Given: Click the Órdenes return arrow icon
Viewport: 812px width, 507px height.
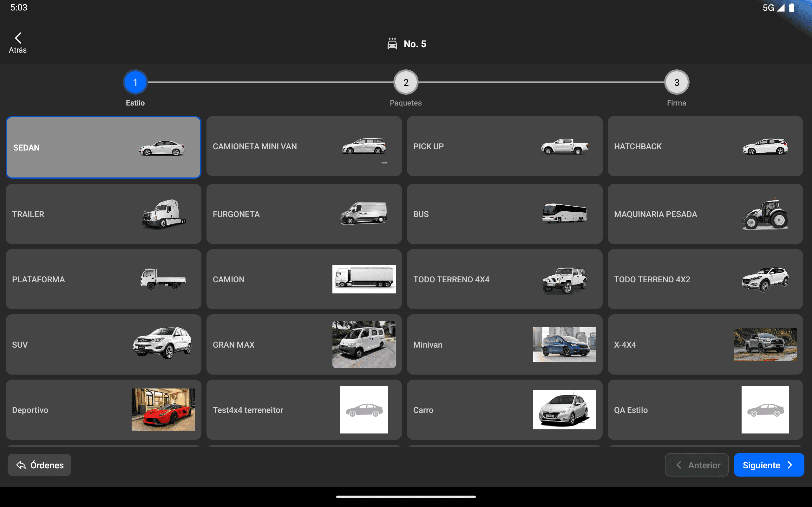Looking at the screenshot, I should [21, 465].
